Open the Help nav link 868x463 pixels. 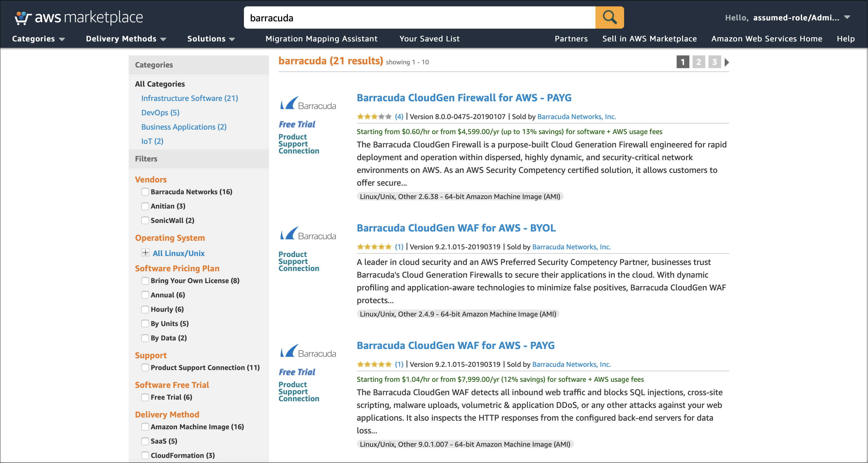click(846, 39)
